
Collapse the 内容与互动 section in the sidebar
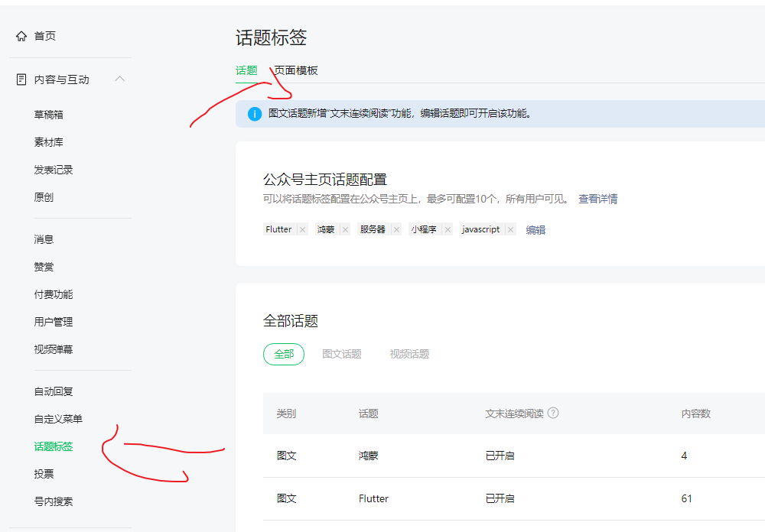coord(119,79)
